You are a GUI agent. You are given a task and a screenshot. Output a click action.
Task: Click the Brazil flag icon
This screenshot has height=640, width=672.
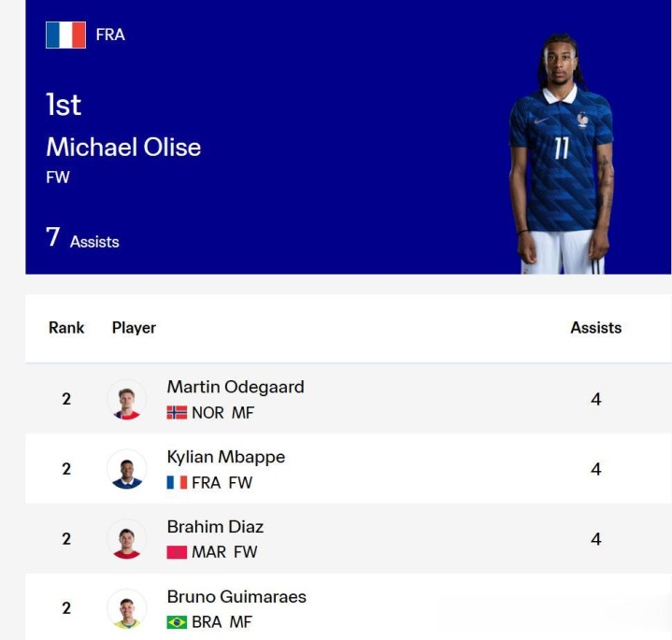(177, 622)
